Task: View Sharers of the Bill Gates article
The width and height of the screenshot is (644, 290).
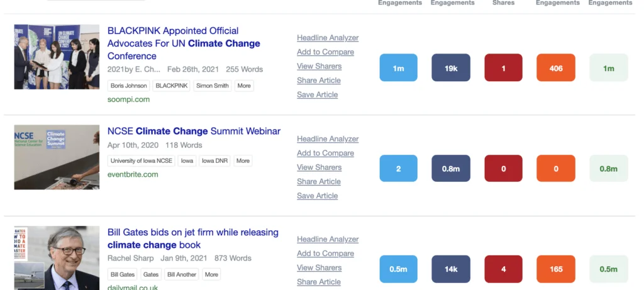Action: coord(319,268)
